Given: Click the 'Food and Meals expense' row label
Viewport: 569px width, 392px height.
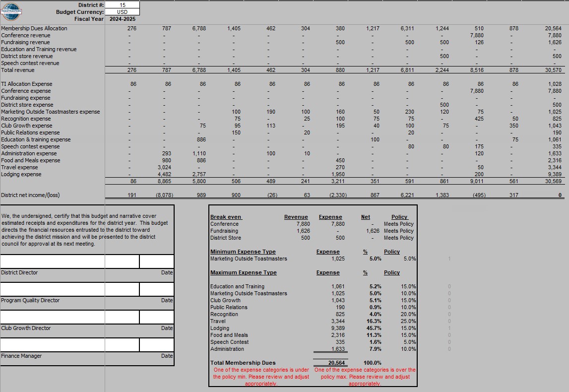Looking at the screenshot, I should click(x=30, y=160).
